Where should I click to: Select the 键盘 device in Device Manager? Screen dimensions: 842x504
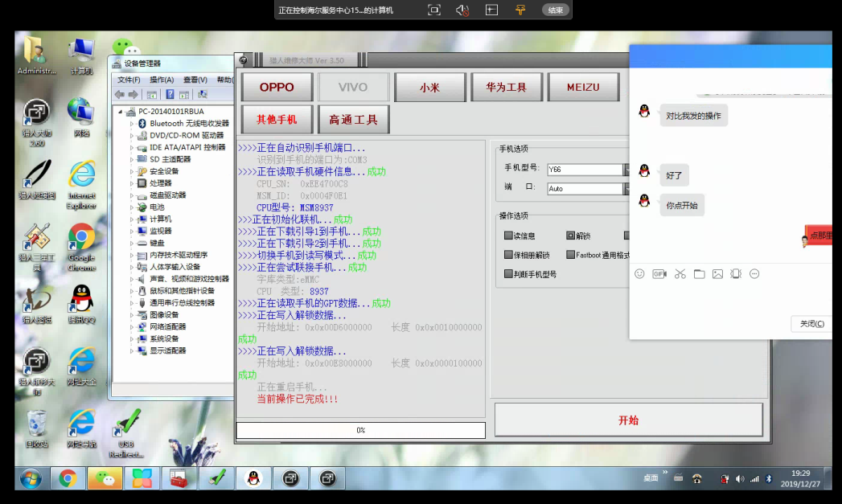[x=157, y=243]
